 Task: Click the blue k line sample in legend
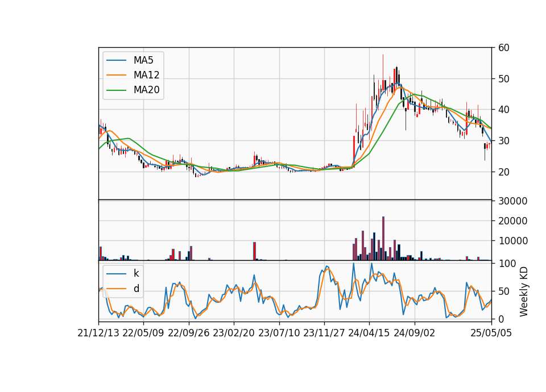[x=116, y=273]
